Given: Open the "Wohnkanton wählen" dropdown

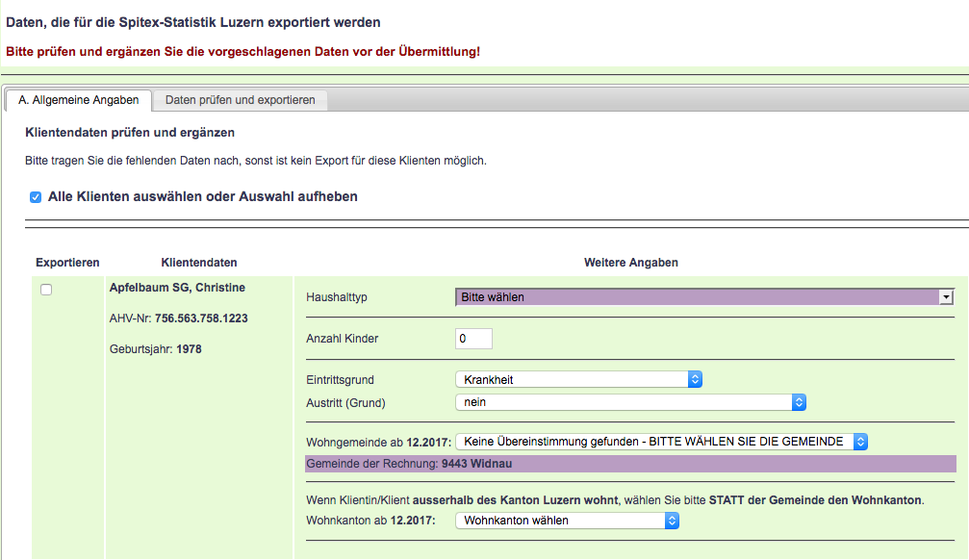Looking at the screenshot, I should pyautogui.click(x=566, y=521).
